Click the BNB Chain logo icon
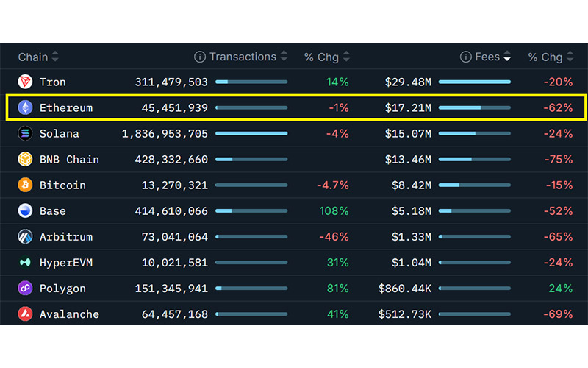Screen dimensions: 588x368 [26, 159]
